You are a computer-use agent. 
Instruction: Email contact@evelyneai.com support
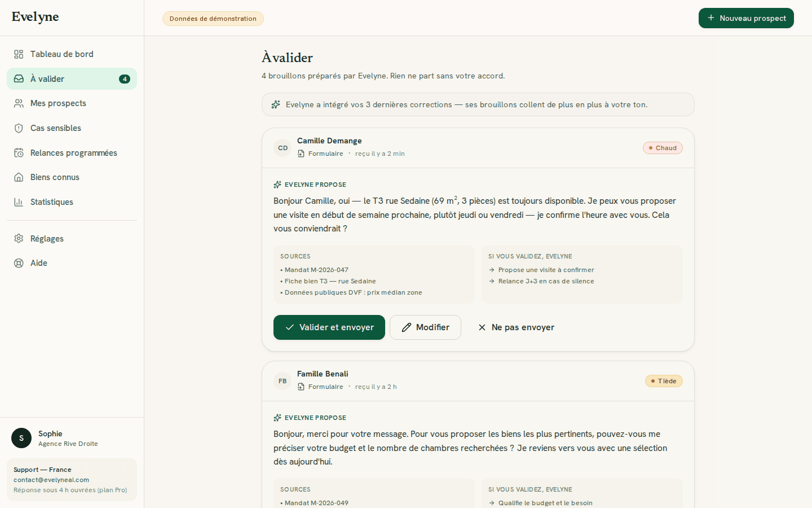pos(51,480)
